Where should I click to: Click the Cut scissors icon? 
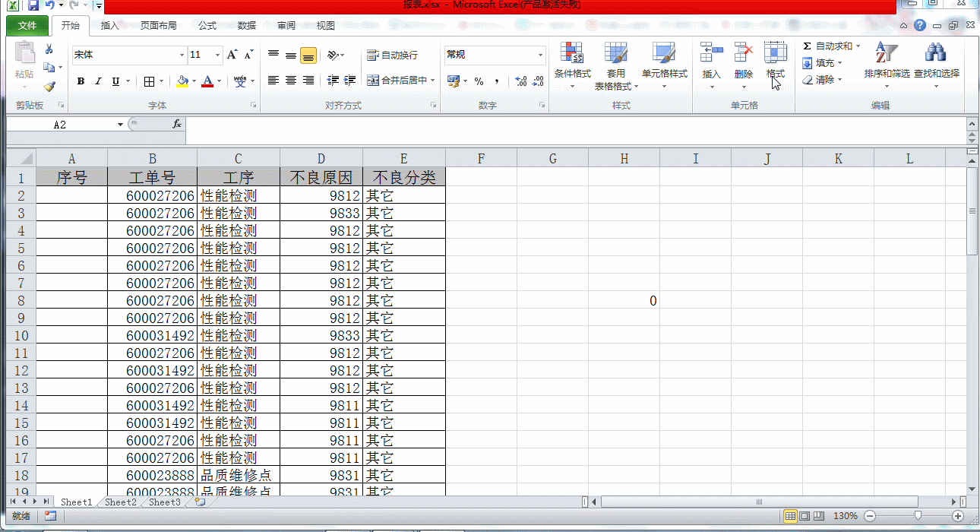pyautogui.click(x=49, y=49)
